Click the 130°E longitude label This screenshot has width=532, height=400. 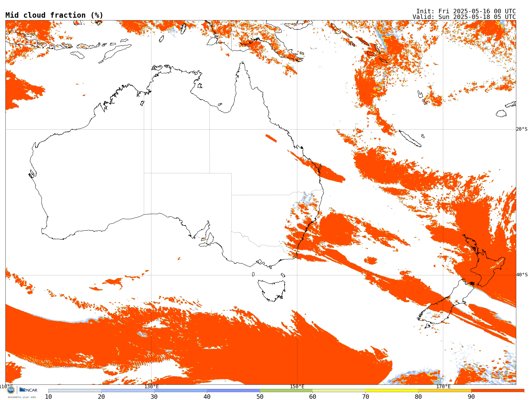tap(151, 386)
